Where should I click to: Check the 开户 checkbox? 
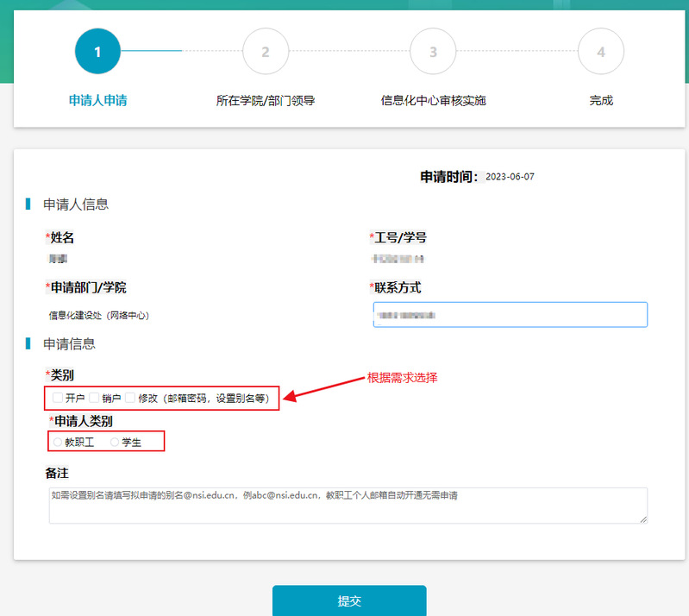click(x=58, y=398)
